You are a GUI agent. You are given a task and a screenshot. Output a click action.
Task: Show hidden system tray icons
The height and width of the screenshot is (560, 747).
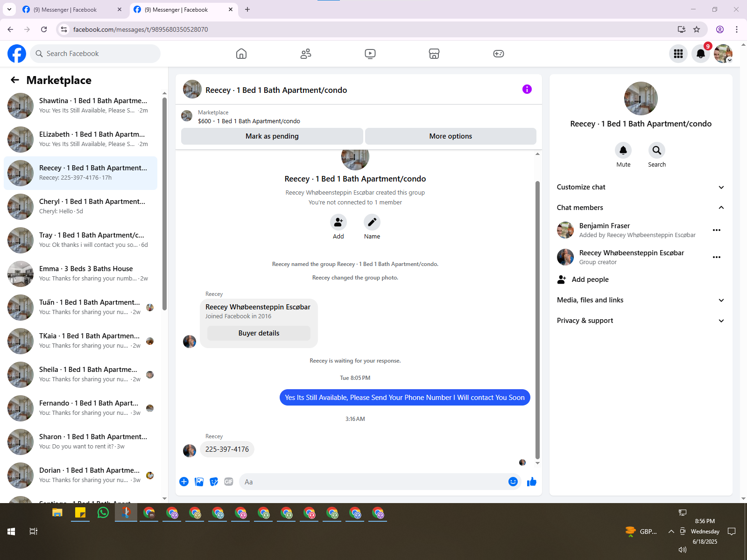(x=671, y=532)
